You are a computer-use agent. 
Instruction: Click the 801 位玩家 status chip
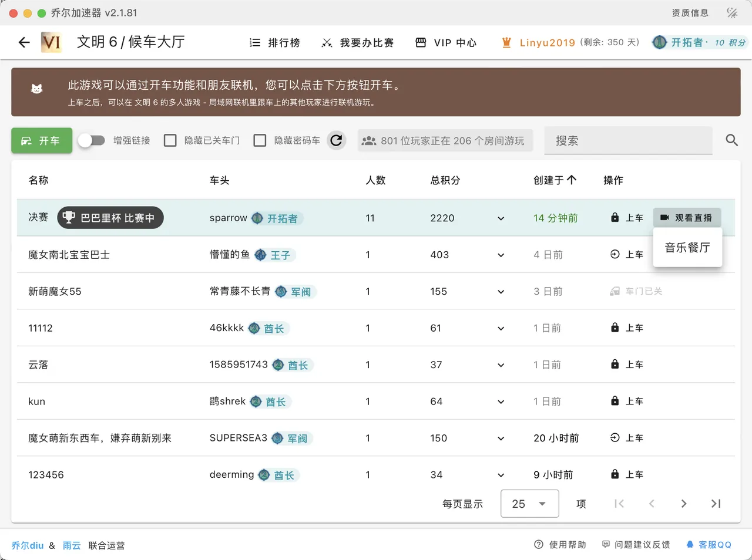[445, 141]
